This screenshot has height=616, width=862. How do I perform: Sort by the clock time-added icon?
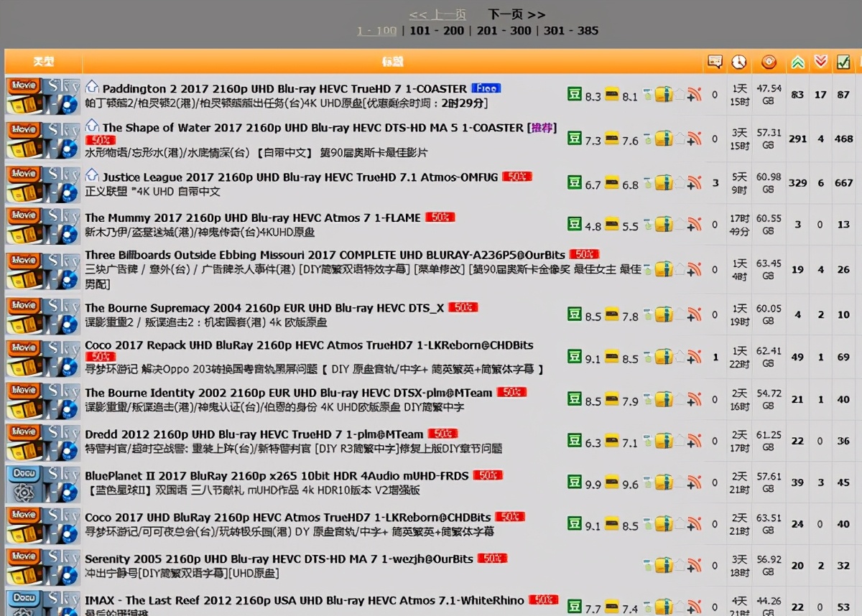pos(739,62)
